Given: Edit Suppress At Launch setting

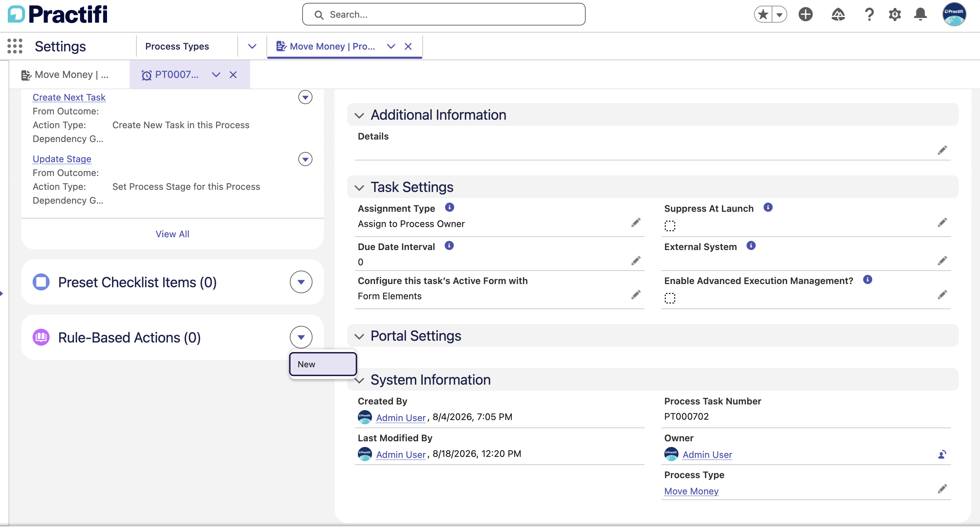Looking at the screenshot, I should [x=942, y=222].
